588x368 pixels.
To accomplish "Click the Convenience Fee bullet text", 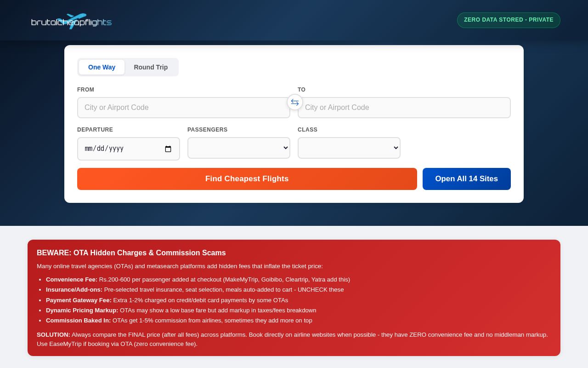I will pyautogui.click(x=198, y=280).
